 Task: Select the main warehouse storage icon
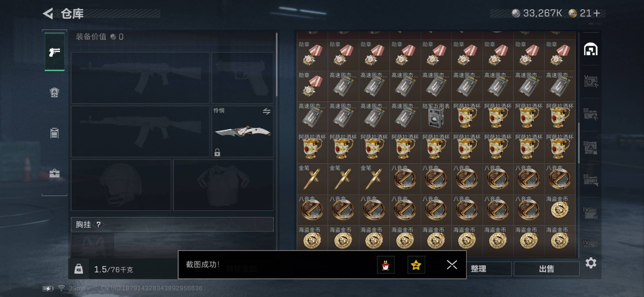pos(591,49)
